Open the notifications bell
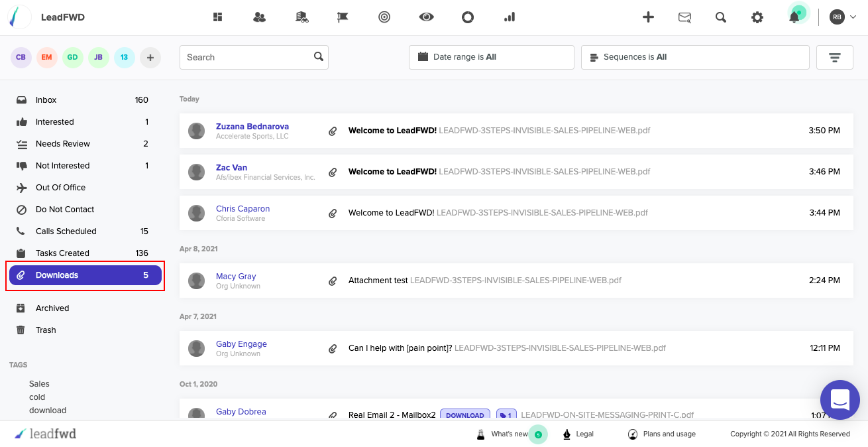Image resolution: width=868 pixels, height=447 pixels. coord(794,18)
